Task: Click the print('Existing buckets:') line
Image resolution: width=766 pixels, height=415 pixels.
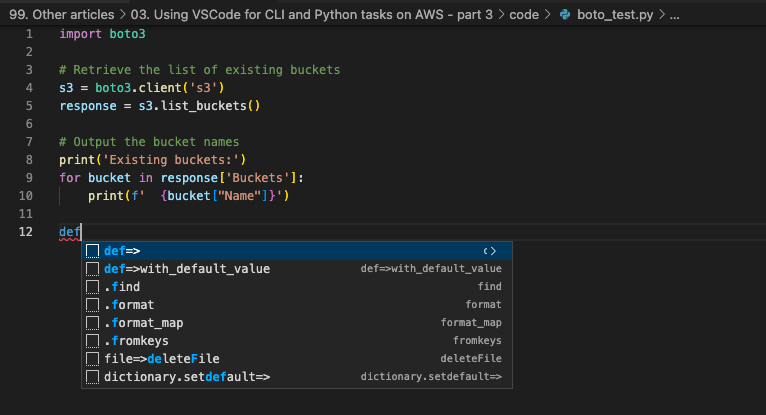Action: tap(152, 160)
